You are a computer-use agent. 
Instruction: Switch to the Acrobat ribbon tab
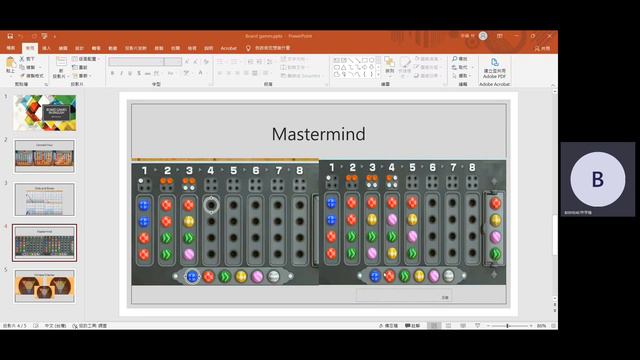pyautogui.click(x=229, y=48)
